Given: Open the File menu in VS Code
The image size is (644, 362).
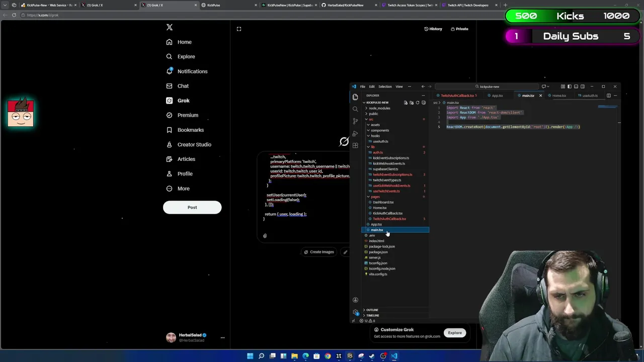Looking at the screenshot, I should tap(362, 86).
